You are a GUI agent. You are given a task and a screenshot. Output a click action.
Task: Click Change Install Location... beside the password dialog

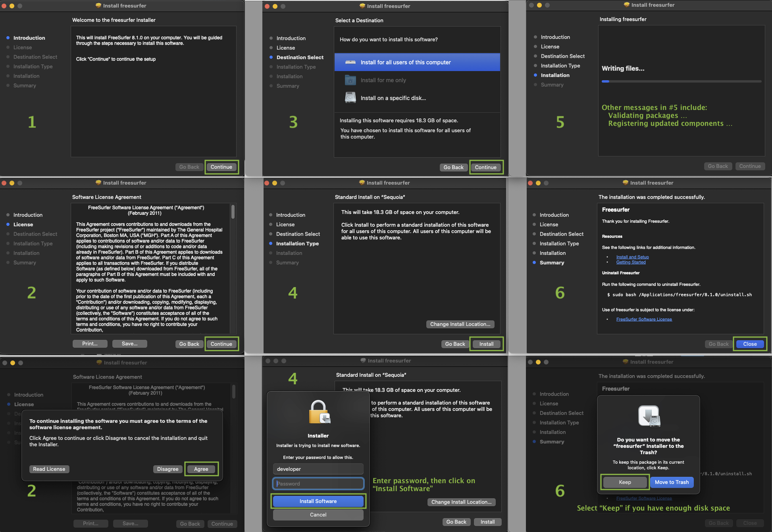coord(461,502)
